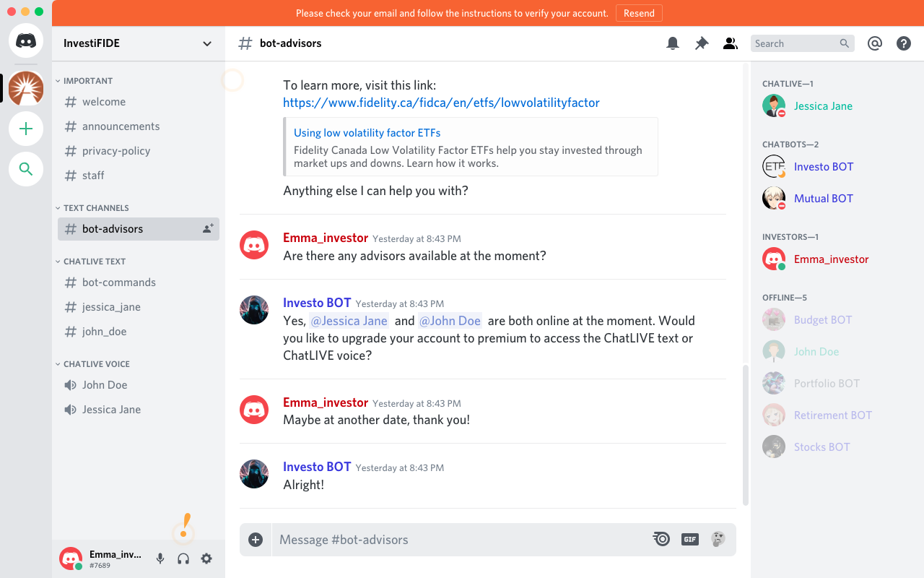Screen dimensions: 924x578
Task: Click Emma_investor avatar in user panel
Action: tap(71, 558)
